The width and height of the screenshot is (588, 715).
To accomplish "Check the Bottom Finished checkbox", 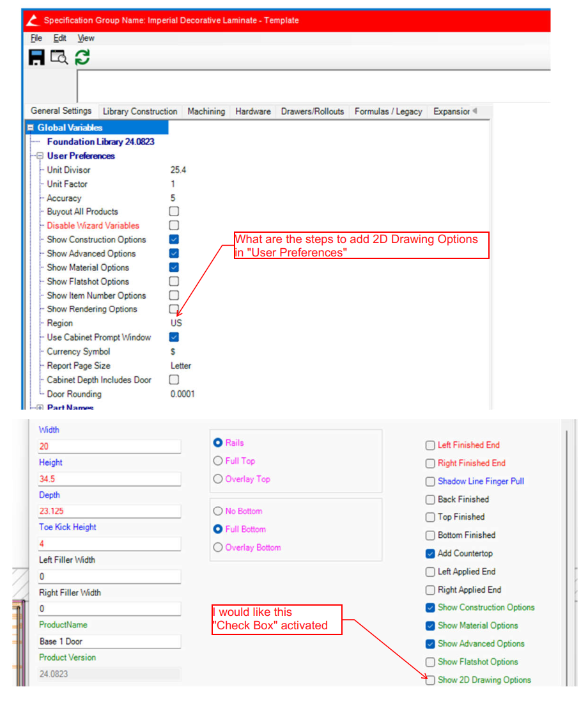I will tap(430, 535).
